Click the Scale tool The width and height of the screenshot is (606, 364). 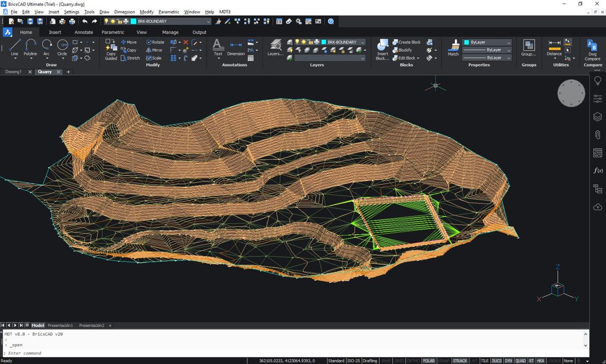click(154, 58)
